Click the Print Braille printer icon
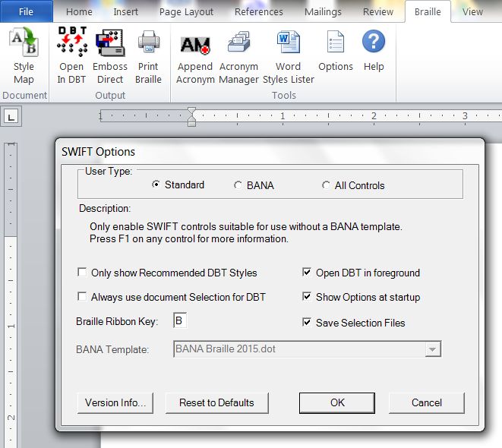The height and width of the screenshot is (448, 502). [148, 42]
